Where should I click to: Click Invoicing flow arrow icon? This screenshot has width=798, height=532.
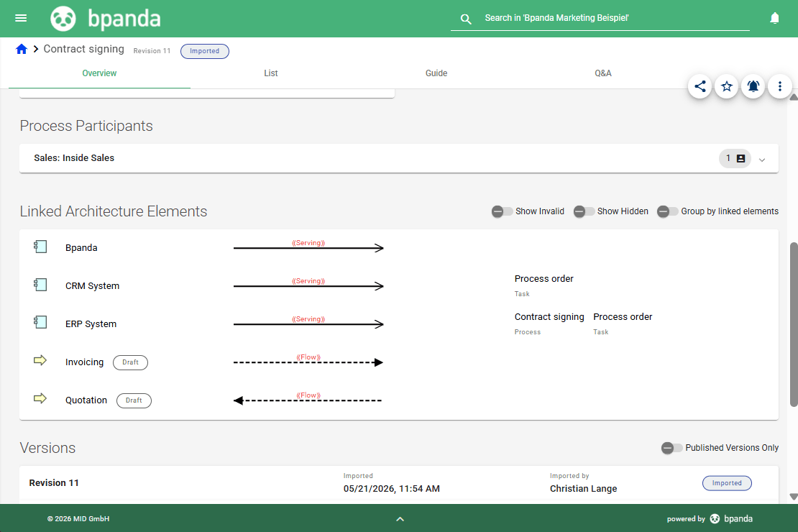point(40,360)
